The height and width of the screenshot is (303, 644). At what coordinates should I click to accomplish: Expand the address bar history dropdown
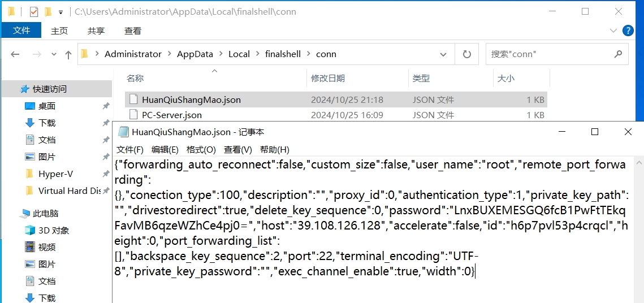(443, 54)
